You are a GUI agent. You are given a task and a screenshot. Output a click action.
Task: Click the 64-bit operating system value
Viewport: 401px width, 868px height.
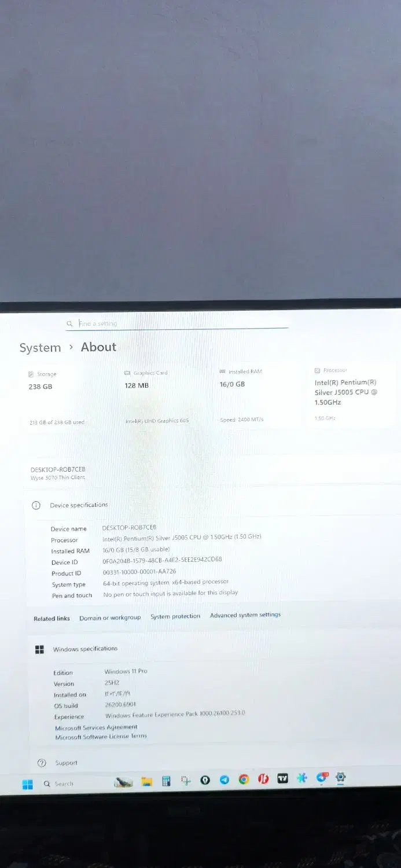(x=165, y=582)
